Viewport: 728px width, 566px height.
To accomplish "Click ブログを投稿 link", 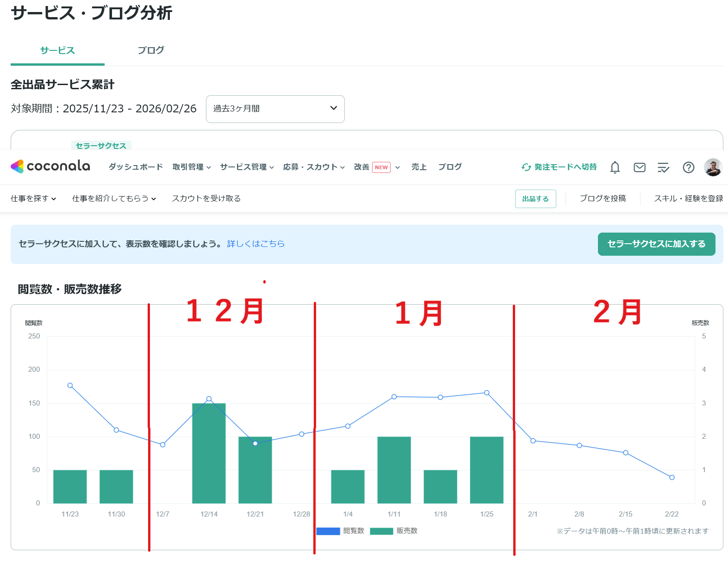I will click(603, 198).
